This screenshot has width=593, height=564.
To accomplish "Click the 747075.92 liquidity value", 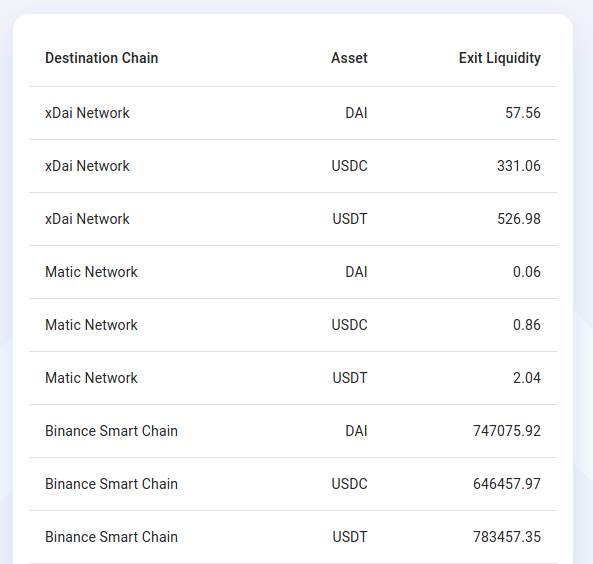I will 507,431.
